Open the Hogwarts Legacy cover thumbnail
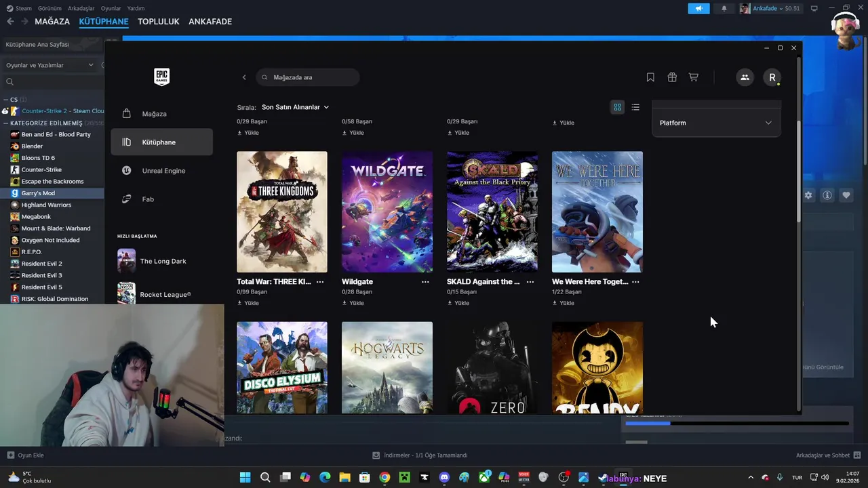 (x=387, y=367)
